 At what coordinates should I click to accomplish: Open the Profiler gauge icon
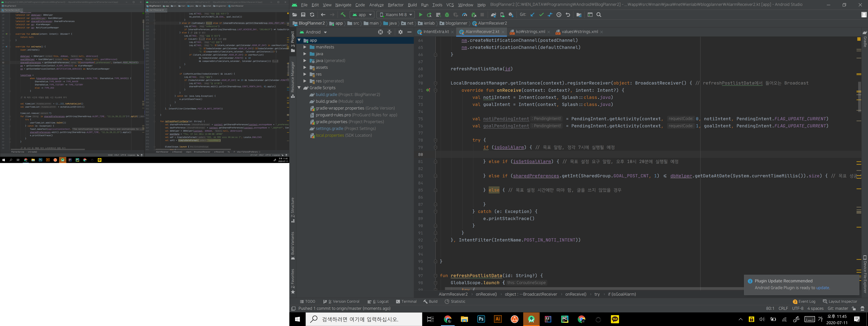point(464,15)
